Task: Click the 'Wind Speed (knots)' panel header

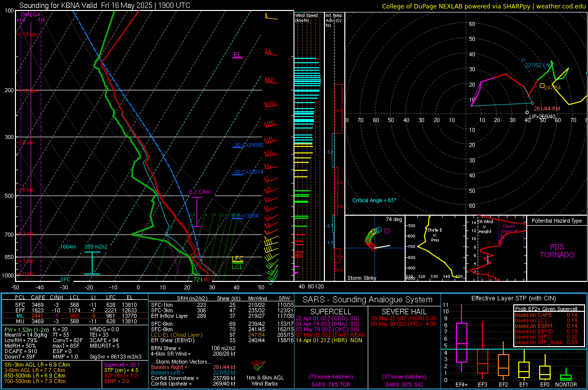Action: (306, 17)
